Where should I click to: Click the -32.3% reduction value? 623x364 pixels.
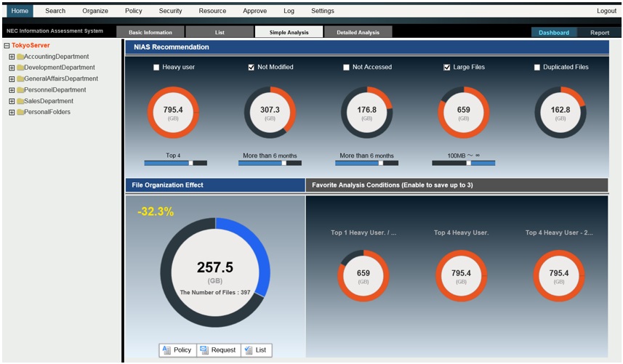tap(156, 211)
